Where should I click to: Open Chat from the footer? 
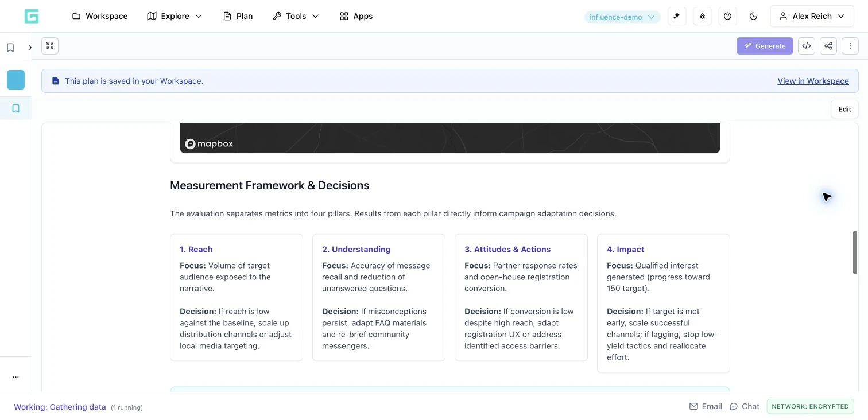tap(745, 406)
